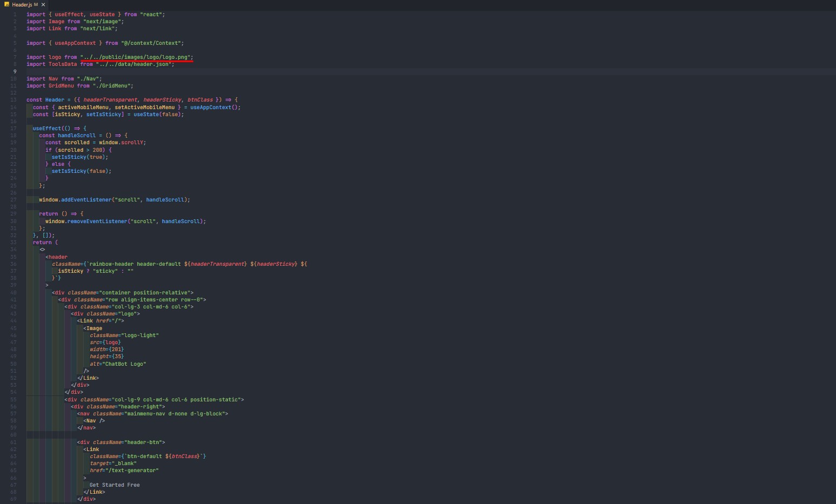This screenshot has height=504, width=836.
Task: Click "col-lg-3 col-md-6 col-6" className string
Action: tap(151, 307)
